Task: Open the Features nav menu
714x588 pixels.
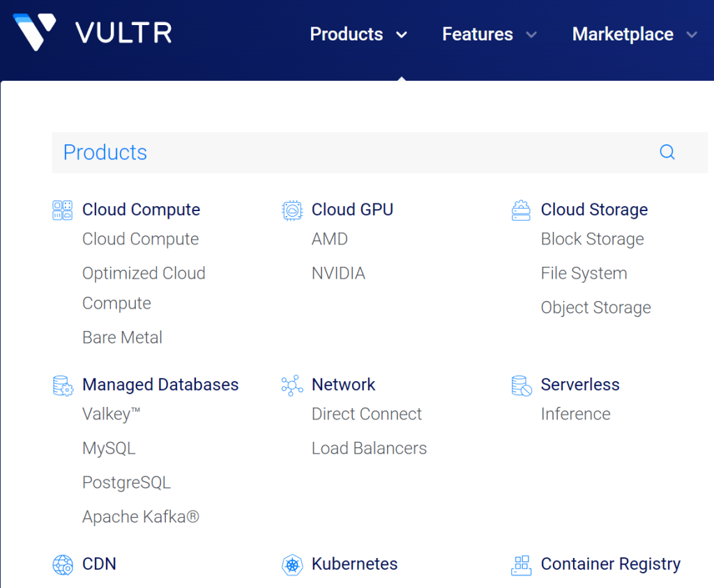Action: pyautogui.click(x=478, y=34)
